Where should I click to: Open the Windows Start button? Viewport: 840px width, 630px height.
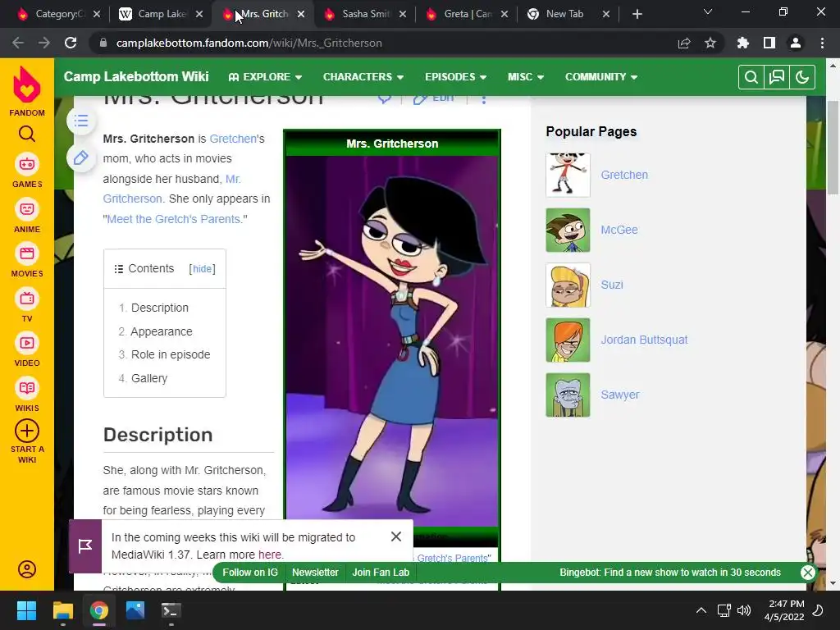point(26,610)
